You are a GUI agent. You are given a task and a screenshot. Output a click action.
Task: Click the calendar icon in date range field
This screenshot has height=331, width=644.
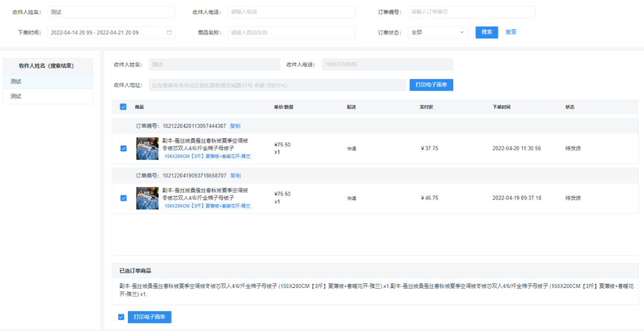[169, 33]
